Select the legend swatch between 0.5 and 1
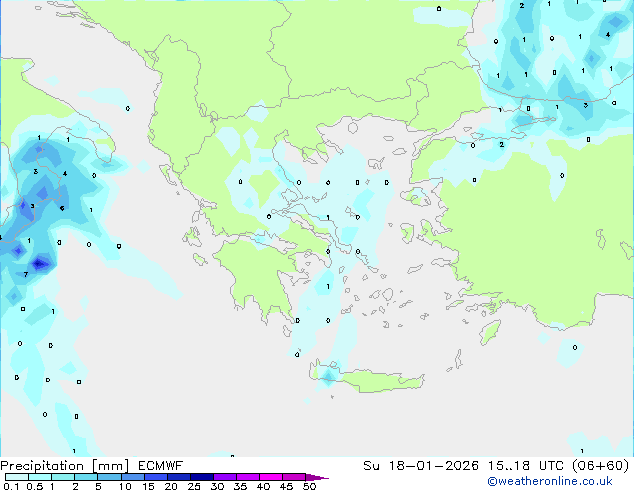 40,477
